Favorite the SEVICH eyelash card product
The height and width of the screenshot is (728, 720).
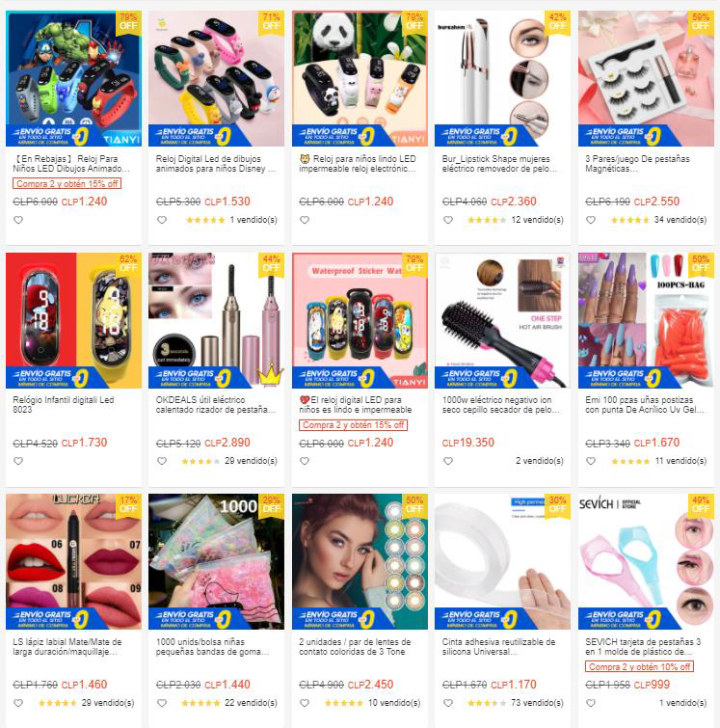591,703
